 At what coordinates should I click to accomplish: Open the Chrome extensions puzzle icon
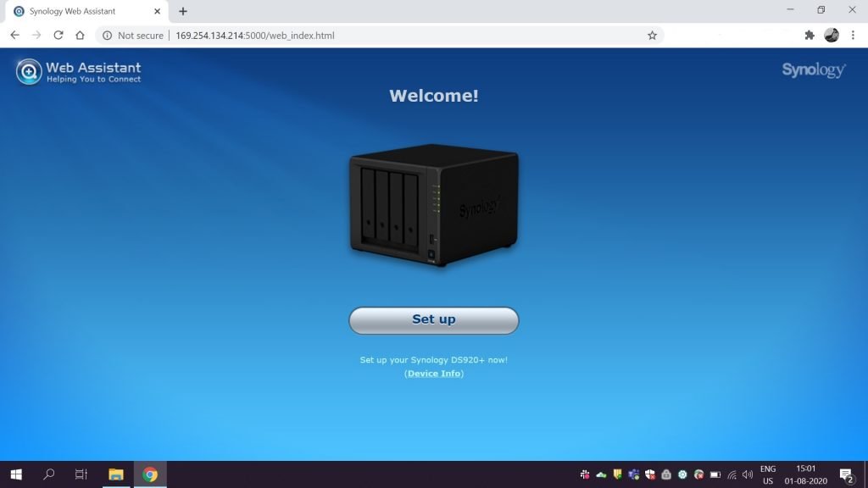810,36
